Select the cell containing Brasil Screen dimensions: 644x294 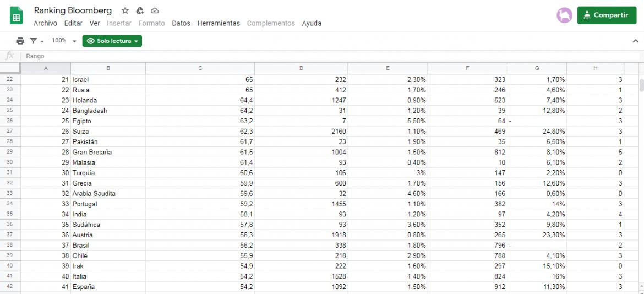pos(108,245)
